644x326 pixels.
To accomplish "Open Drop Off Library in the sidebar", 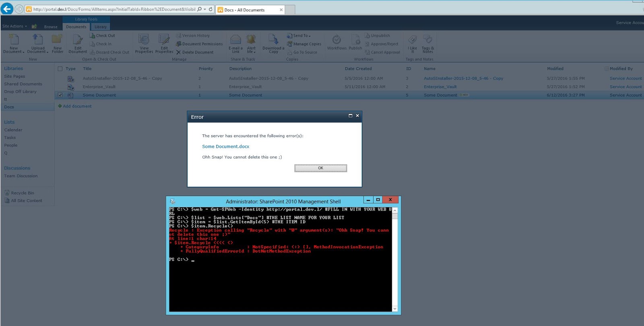I will [20, 92].
